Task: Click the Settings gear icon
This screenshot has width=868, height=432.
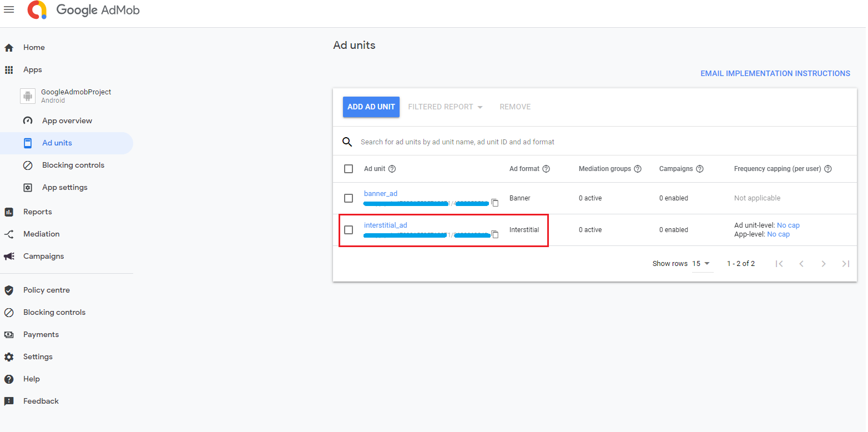Action: [9, 357]
